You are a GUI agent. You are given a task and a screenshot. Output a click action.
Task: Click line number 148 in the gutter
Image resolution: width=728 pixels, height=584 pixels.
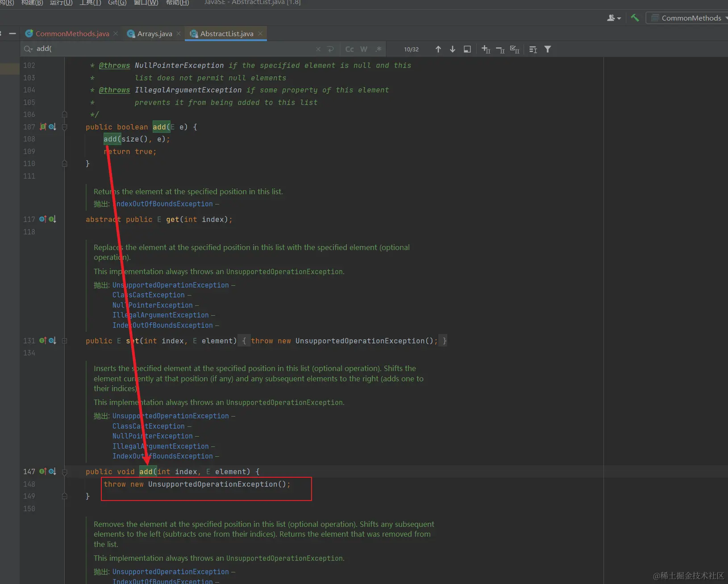[x=29, y=484]
